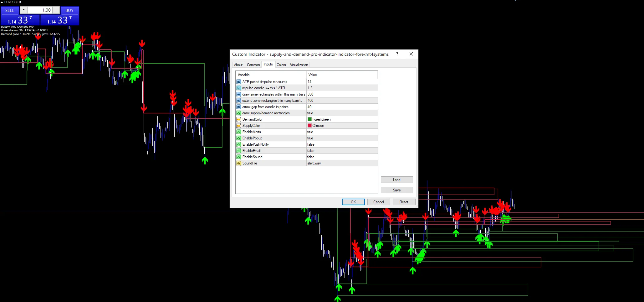Toggle EnablePushNotify false value

(342, 144)
